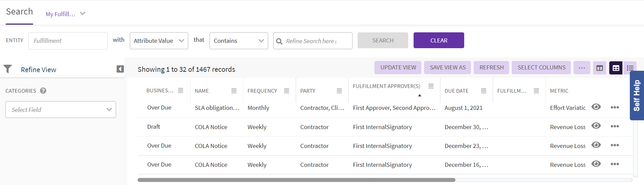Open the Contains condition dropdown
This screenshot has width=644, height=185.
[x=239, y=41]
